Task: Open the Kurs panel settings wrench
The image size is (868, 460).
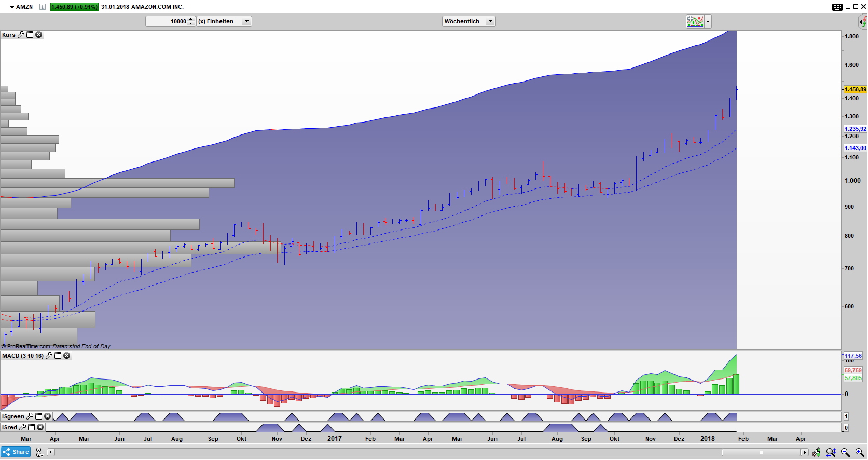Action: click(21, 35)
